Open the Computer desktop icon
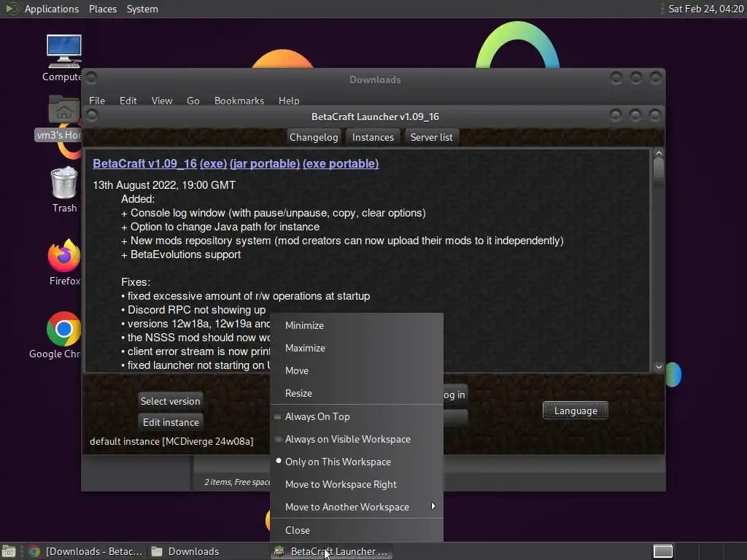The width and height of the screenshot is (747, 560). [64, 57]
